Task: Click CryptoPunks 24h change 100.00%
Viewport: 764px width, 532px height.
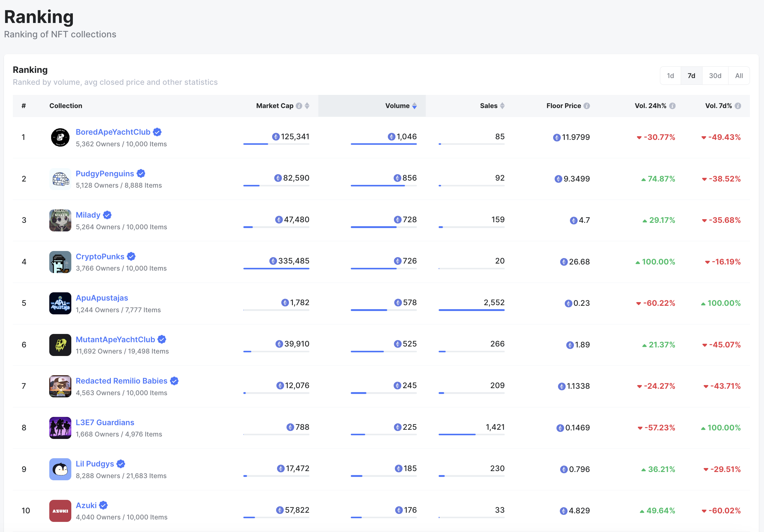Action: coord(658,262)
